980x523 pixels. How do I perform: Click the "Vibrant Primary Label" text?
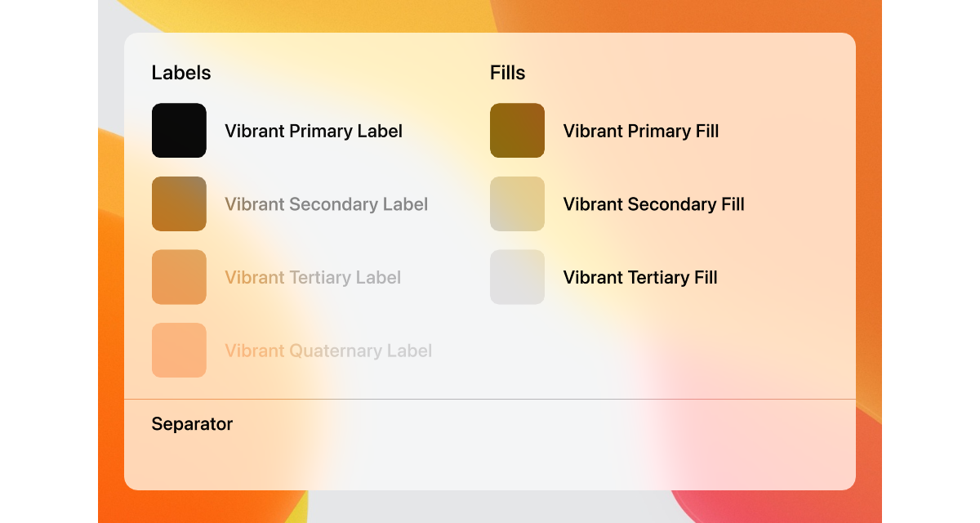pyautogui.click(x=314, y=131)
